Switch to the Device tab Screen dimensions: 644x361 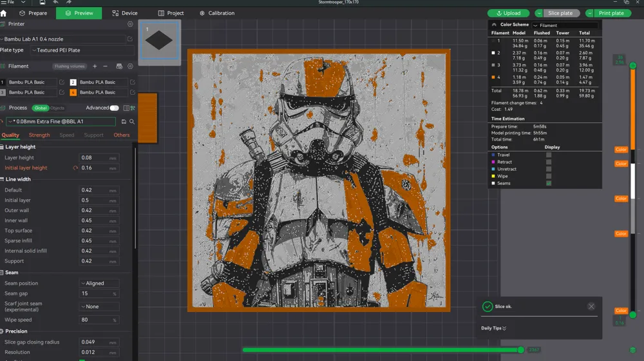pos(125,13)
